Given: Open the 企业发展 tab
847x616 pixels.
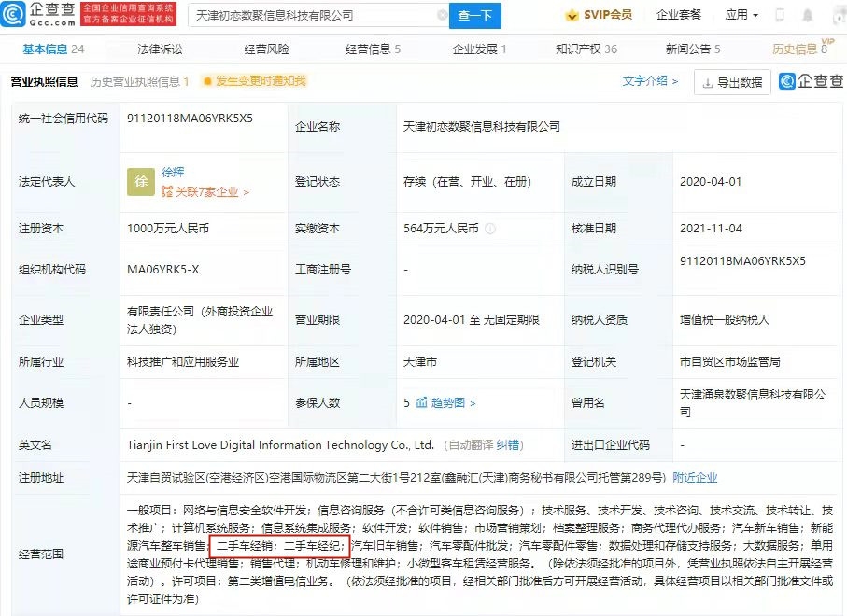Looking at the screenshot, I should pyautogui.click(x=479, y=49).
